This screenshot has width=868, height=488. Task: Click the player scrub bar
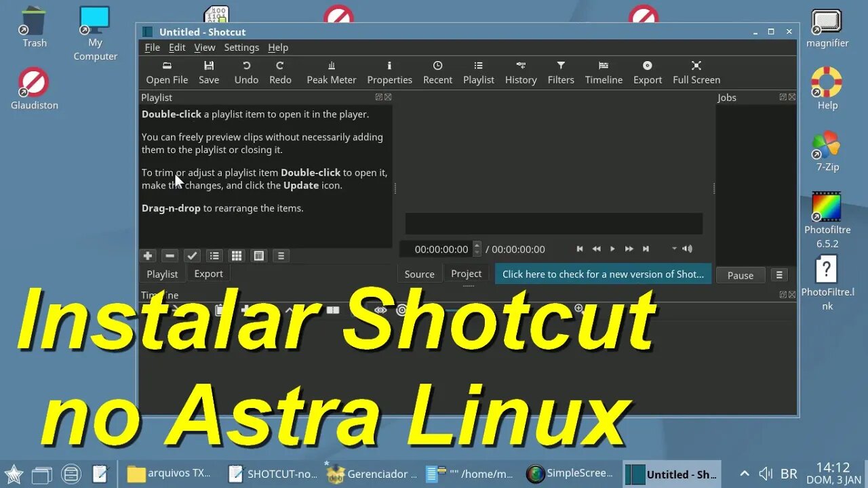[x=553, y=224]
